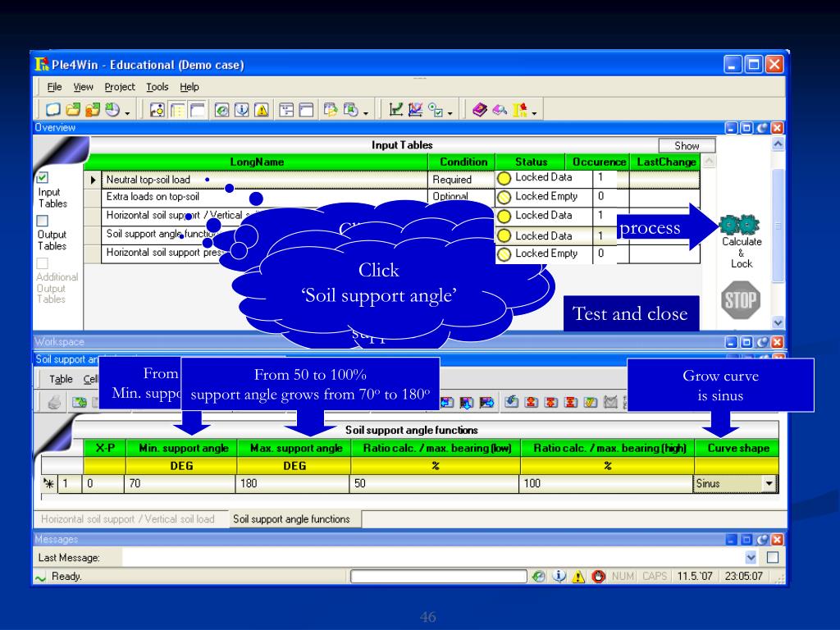Expand the Last Message dropdown arrow
This screenshot has width=840, height=630.
[751, 558]
